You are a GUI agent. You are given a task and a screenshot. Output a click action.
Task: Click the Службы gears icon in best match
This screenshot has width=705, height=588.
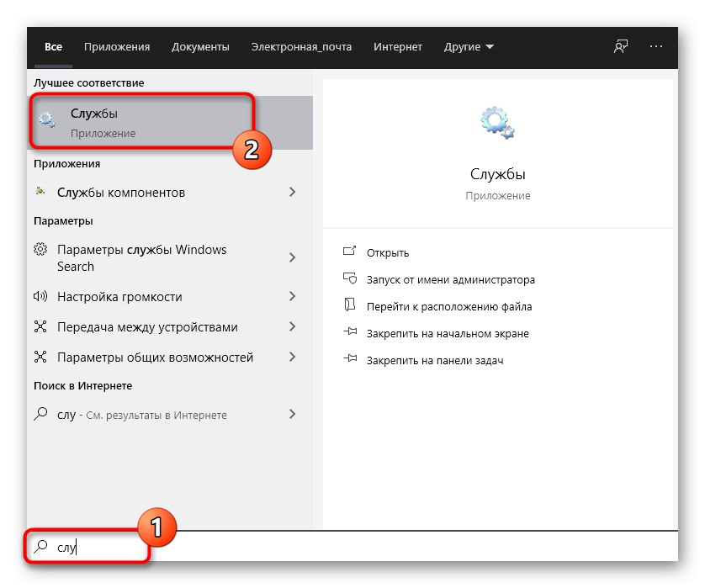pos(47,120)
